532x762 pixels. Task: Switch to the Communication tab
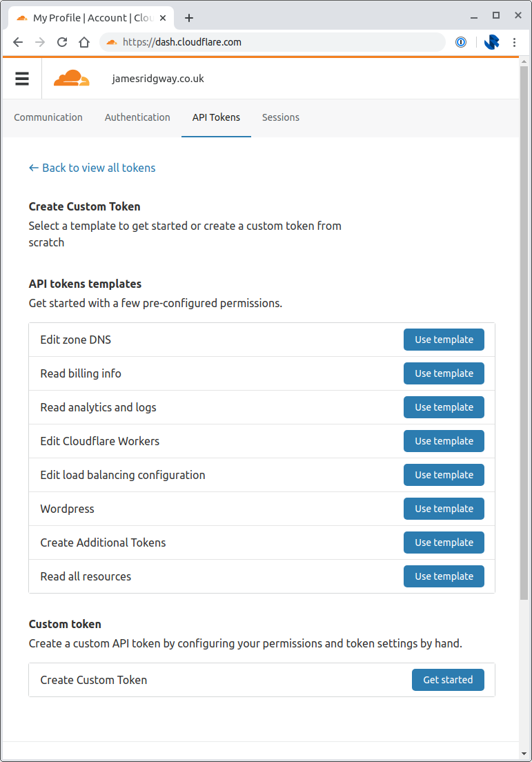(48, 117)
